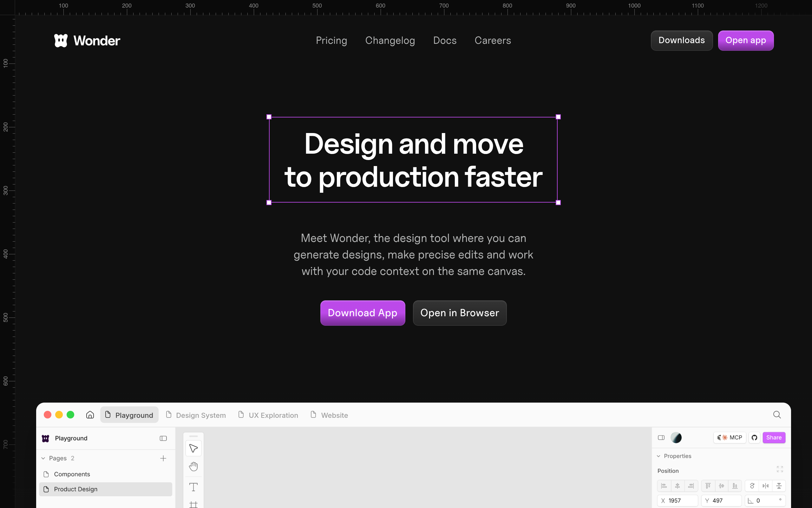Click the gradient user avatar circle
Image resolution: width=812 pixels, height=508 pixels.
tap(676, 438)
